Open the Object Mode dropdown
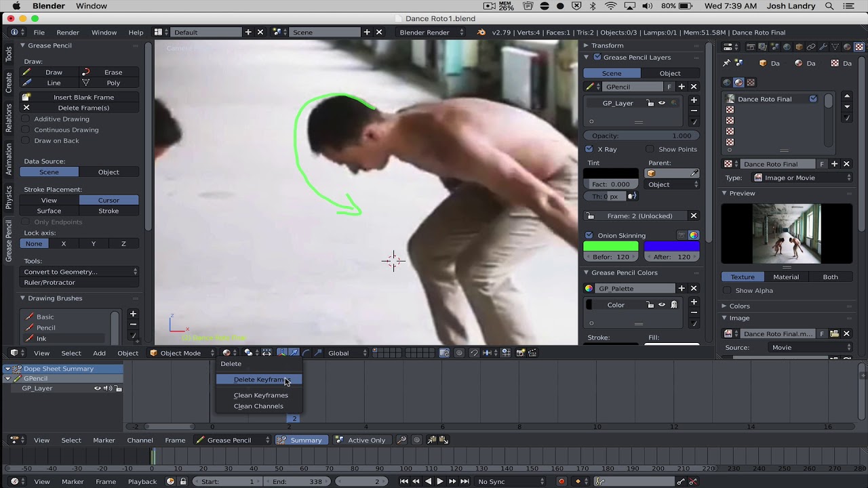Image resolution: width=868 pixels, height=488 pixels. tap(182, 352)
